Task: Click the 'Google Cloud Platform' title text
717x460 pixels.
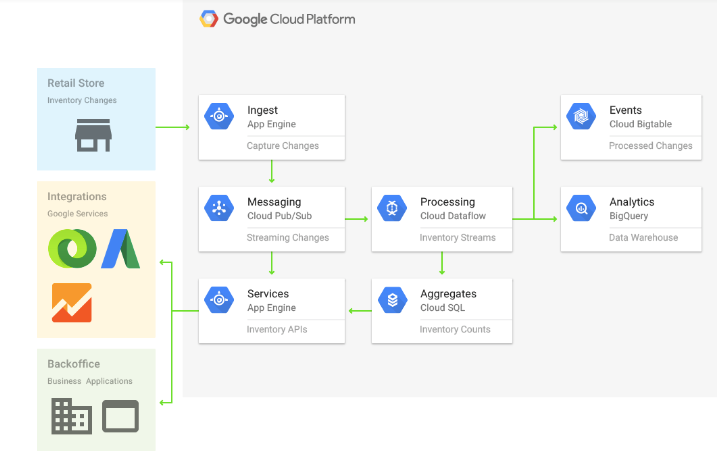Action: tap(289, 19)
